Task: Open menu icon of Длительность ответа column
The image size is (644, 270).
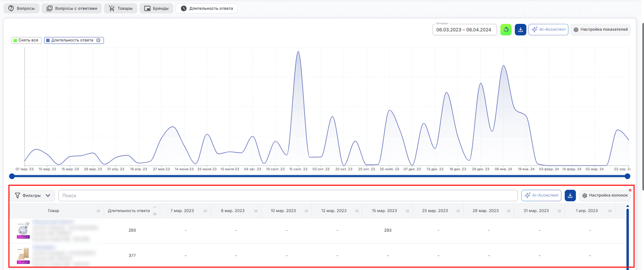Action: (x=155, y=214)
